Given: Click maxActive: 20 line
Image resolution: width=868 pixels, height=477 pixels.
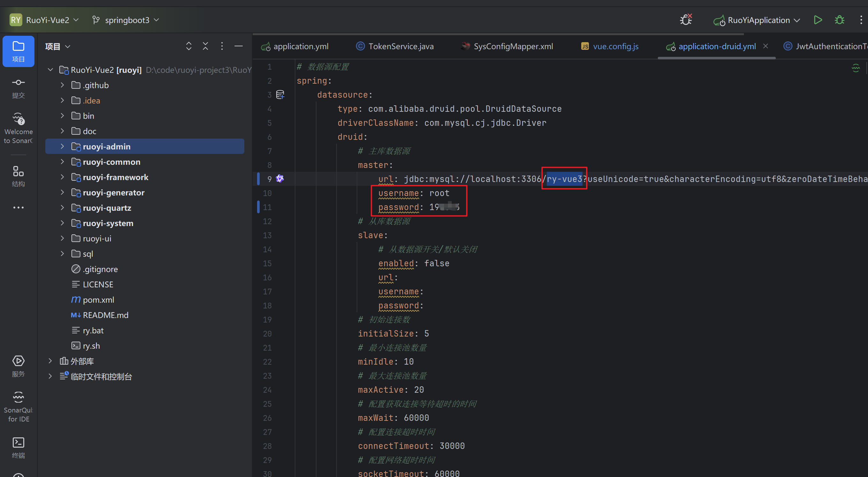Looking at the screenshot, I should (391, 390).
